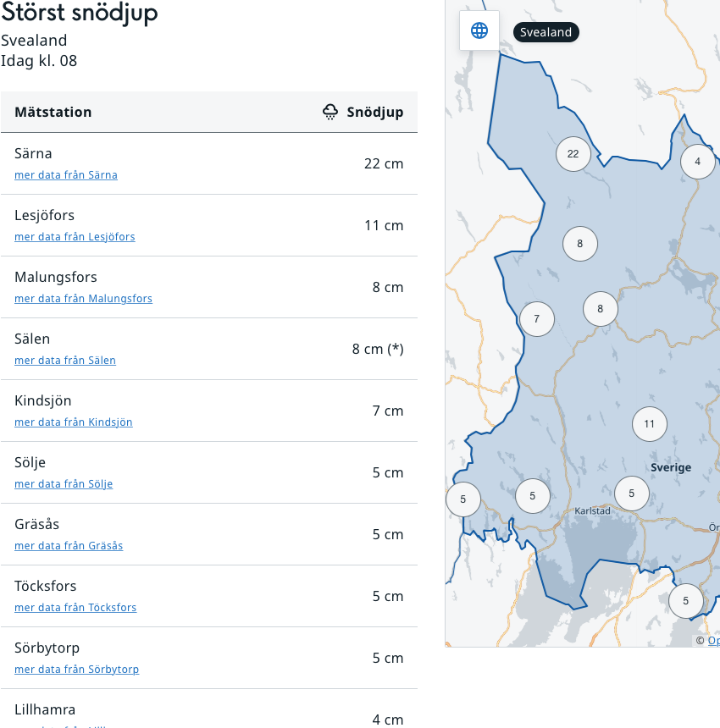Go to 'mer data från Gräsås'
This screenshot has height=728, width=720.
pos(69,546)
